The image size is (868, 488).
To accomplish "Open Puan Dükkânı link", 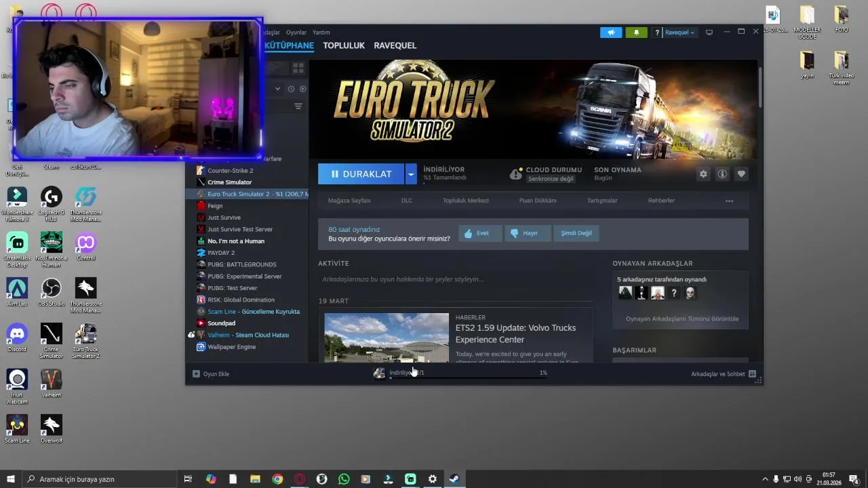I will 538,201.
